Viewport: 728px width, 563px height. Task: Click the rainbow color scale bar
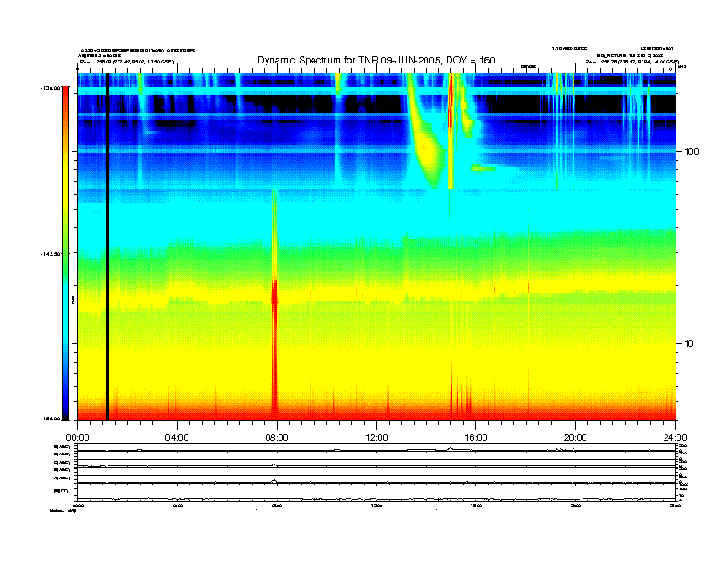tap(65, 254)
